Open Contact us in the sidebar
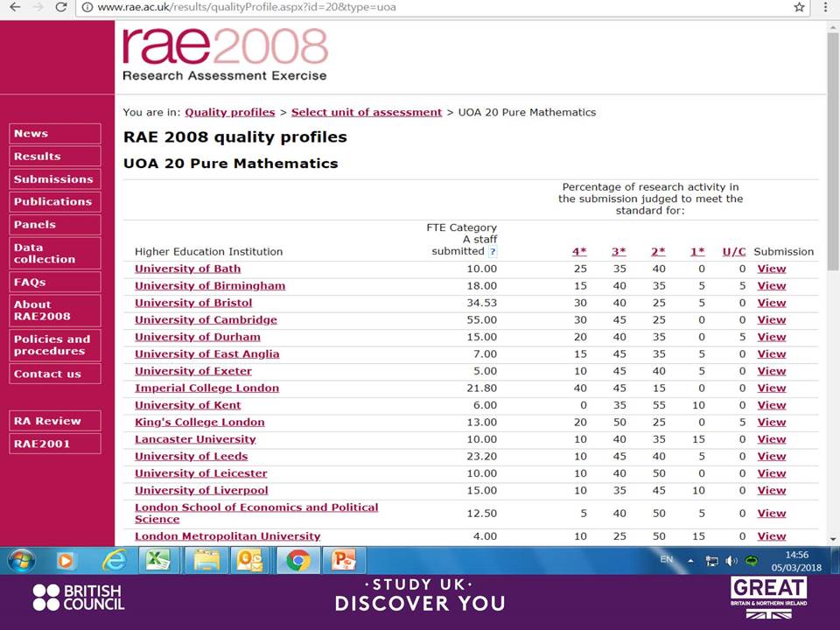 (54, 374)
